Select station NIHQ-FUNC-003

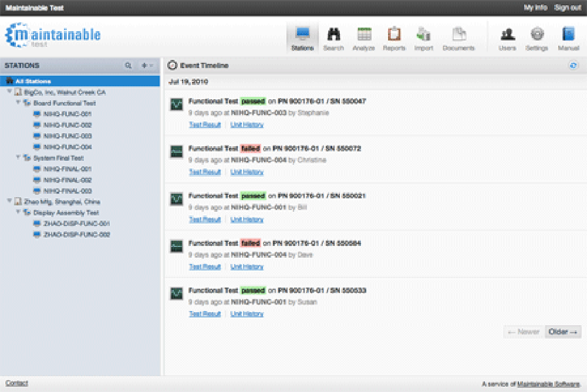point(68,136)
